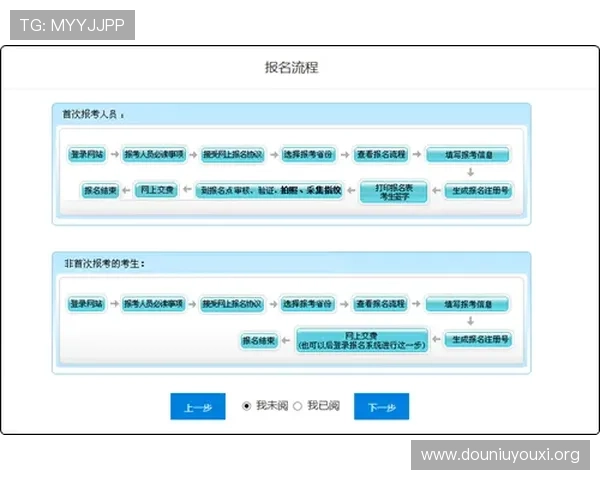Select the 我已阅 radio button
Screen dimensions: 600x480
[x=297, y=406]
